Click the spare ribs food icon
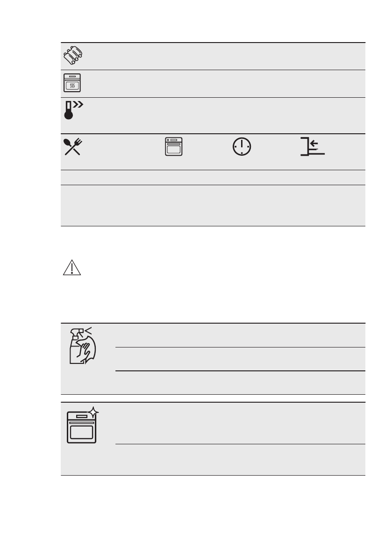392x557 pixels. 71,57
